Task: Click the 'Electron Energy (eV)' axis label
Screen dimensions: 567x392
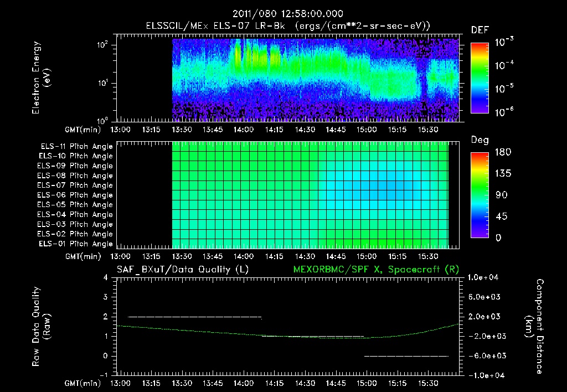Action: pos(41,78)
